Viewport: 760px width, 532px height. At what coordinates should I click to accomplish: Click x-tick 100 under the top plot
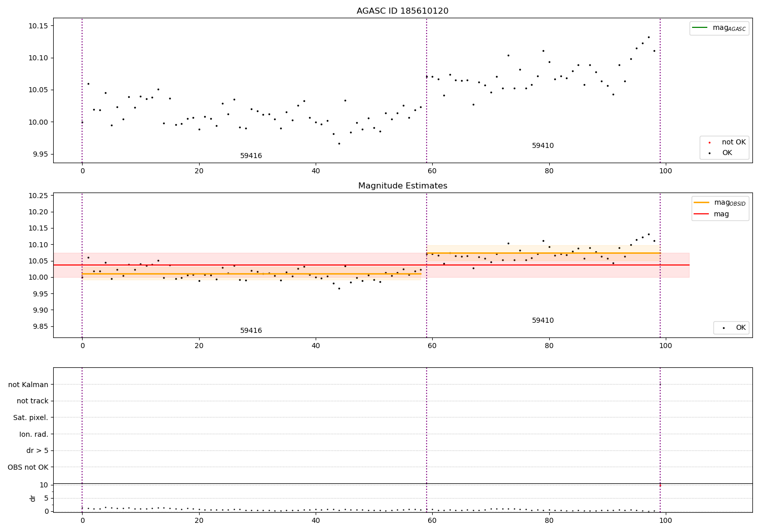click(665, 171)
